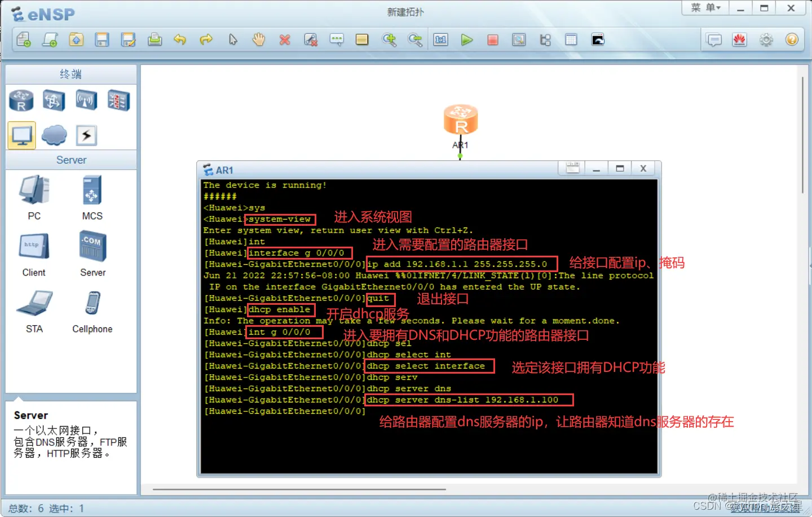Create a new topology from toolbar

point(24,40)
